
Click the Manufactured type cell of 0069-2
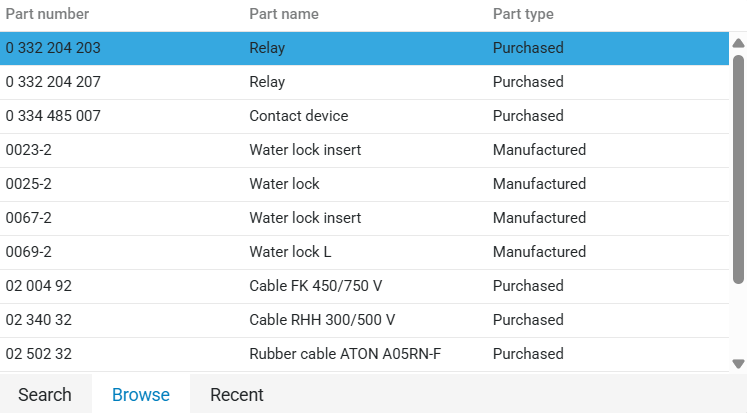(x=539, y=252)
